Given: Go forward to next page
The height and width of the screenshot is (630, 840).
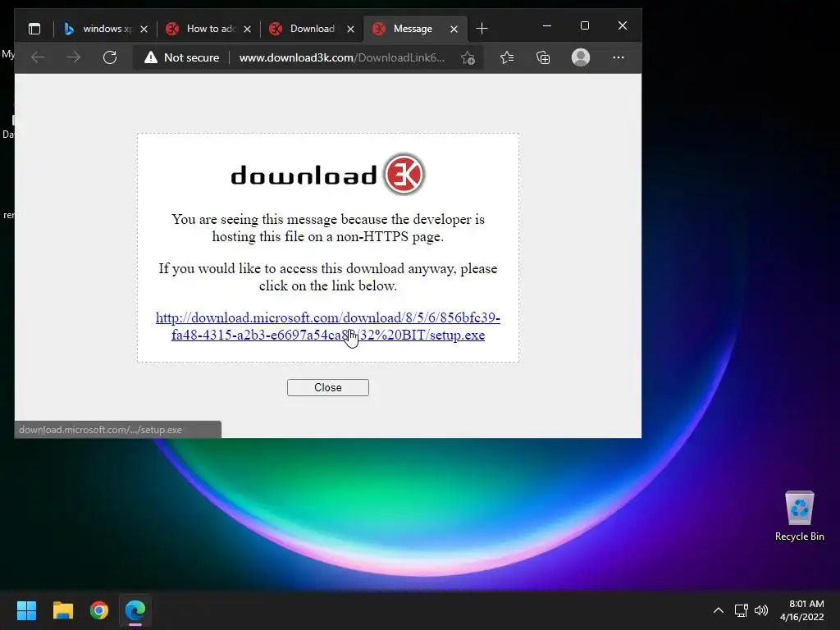Looking at the screenshot, I should [74, 57].
